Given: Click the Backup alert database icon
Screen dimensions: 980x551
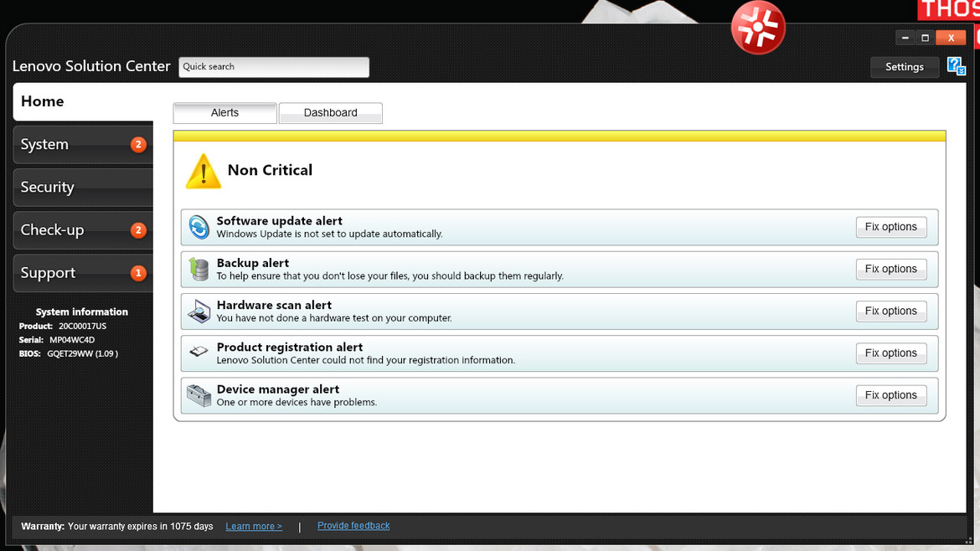Looking at the screenshot, I should [x=199, y=270].
